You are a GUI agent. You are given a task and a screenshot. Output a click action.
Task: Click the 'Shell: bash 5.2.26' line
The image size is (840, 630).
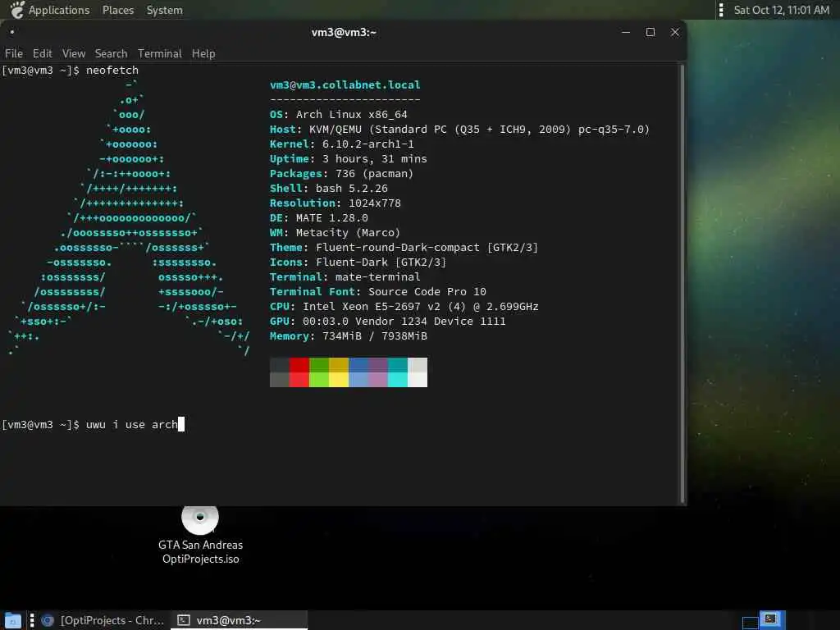coord(328,188)
